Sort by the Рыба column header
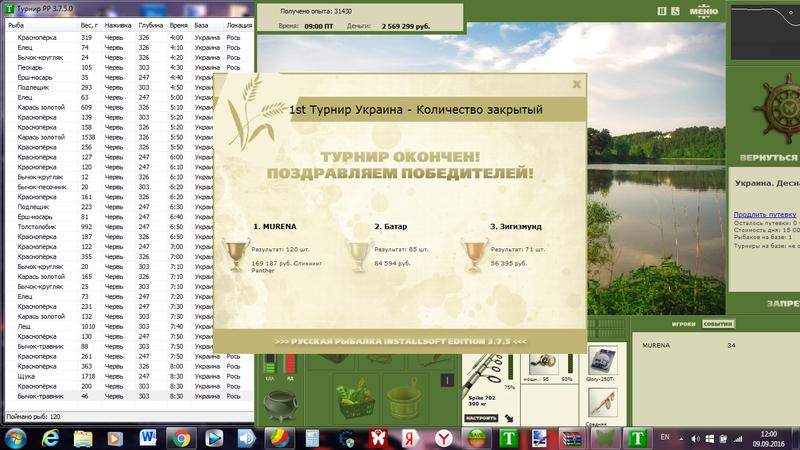Viewport: 800px width, 450px height. [x=42, y=25]
